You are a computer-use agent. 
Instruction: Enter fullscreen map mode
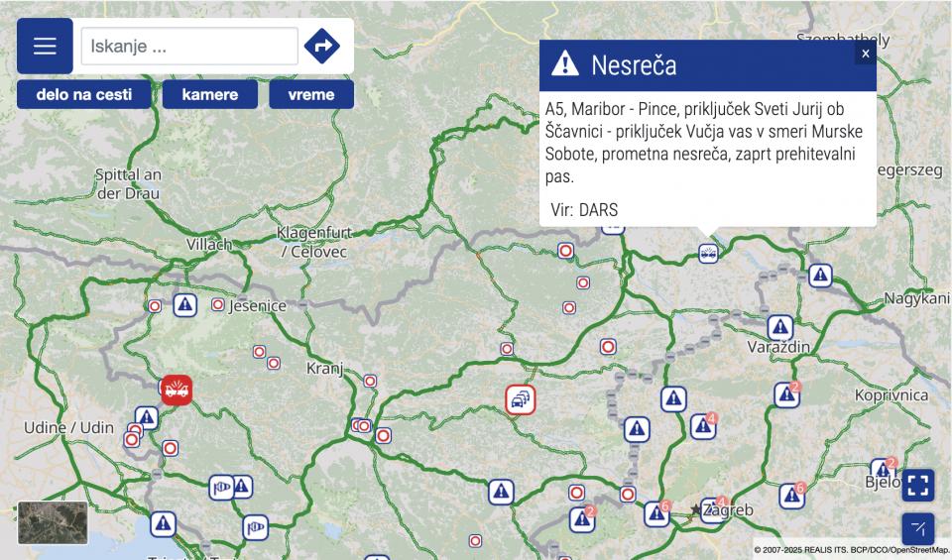point(918,486)
